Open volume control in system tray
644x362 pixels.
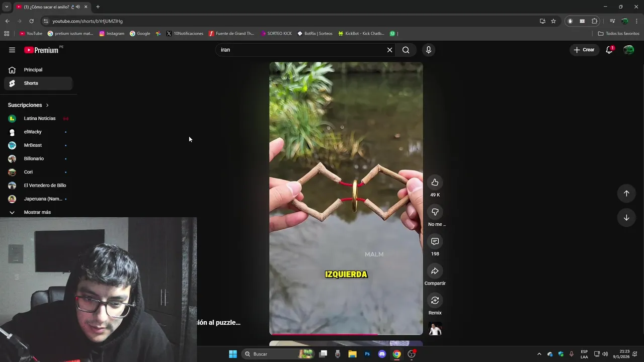point(605,354)
